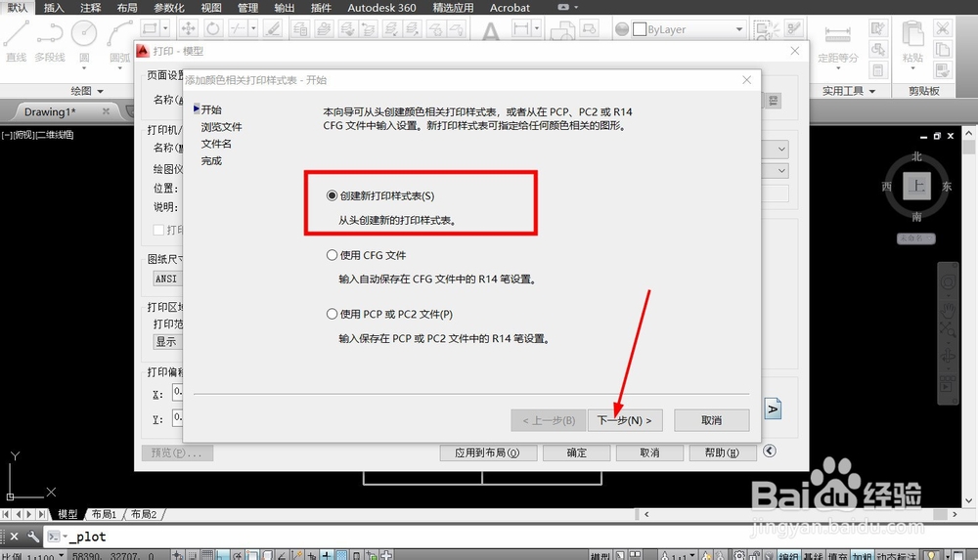The image size is (978, 560).
Task: Open the scale 1:100 dropdown in the status bar
Action: 61,555
